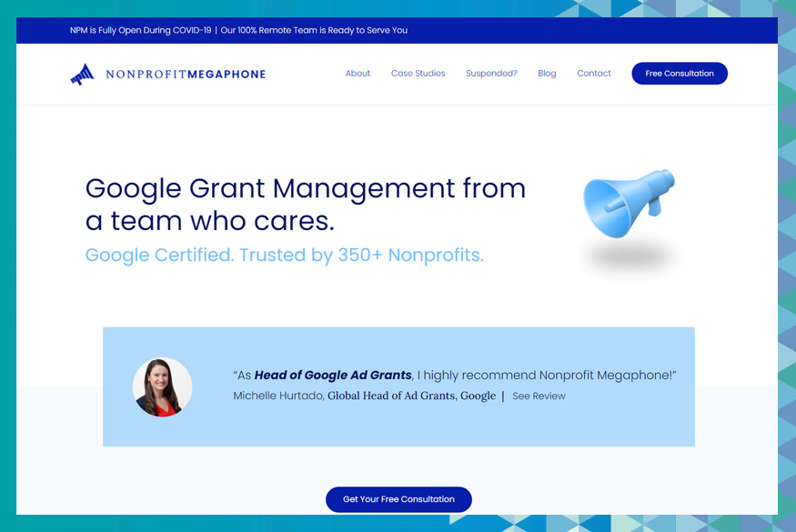Click the 100% Remote Team banner text
Image resolution: width=796 pixels, height=532 pixels.
pyautogui.click(x=314, y=30)
